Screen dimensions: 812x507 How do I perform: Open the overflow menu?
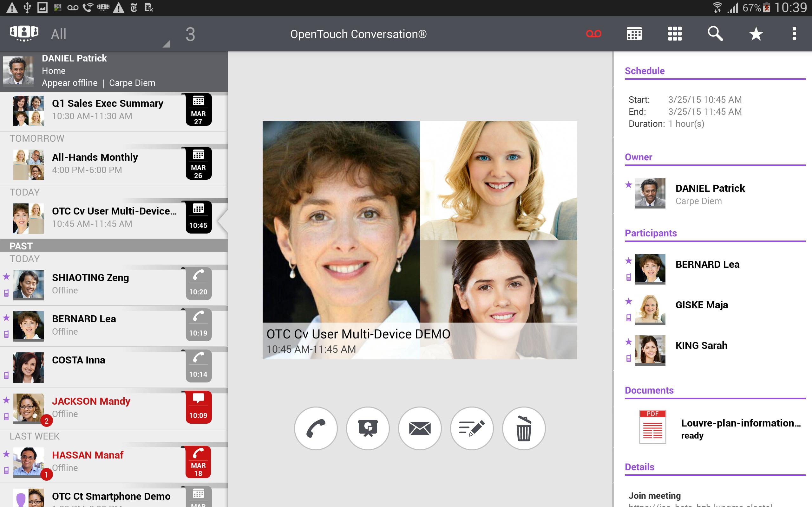[795, 34]
